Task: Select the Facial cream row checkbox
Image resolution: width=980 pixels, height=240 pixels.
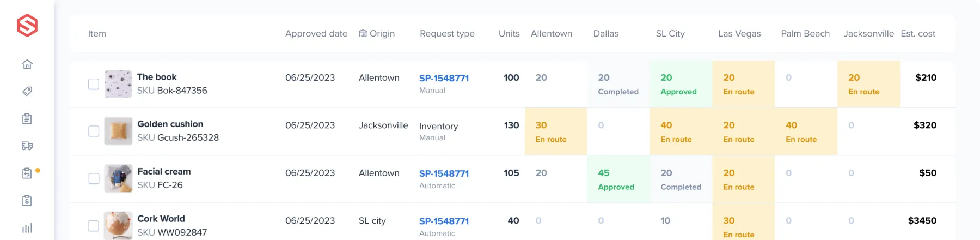Action: [x=94, y=178]
